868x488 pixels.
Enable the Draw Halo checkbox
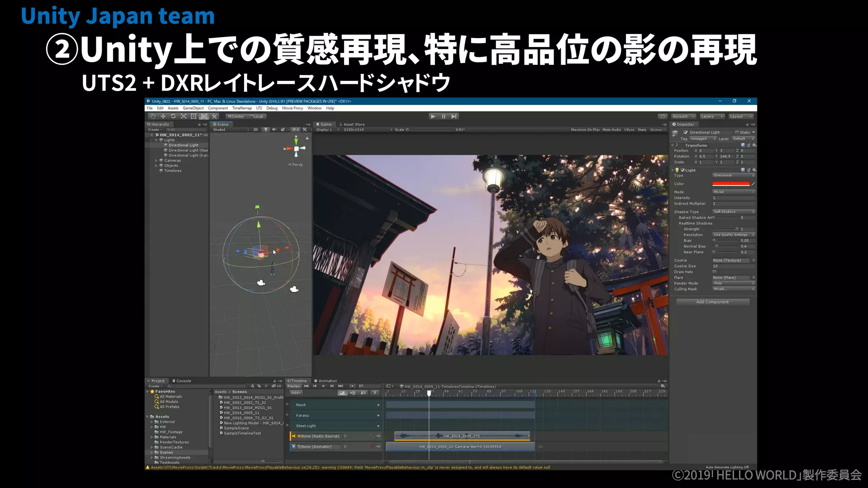(715, 272)
